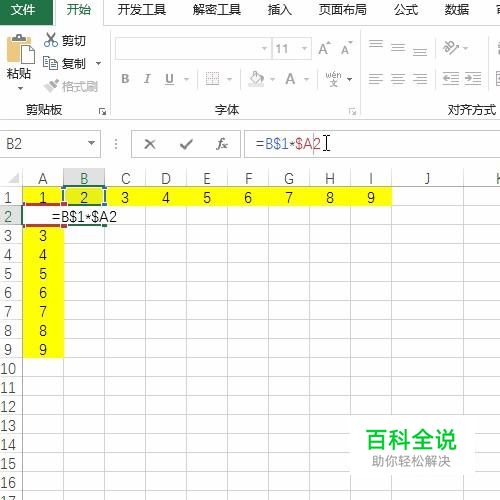Toggle Underline formatting
Image resolution: width=500 pixels, height=500 pixels.
point(169,79)
